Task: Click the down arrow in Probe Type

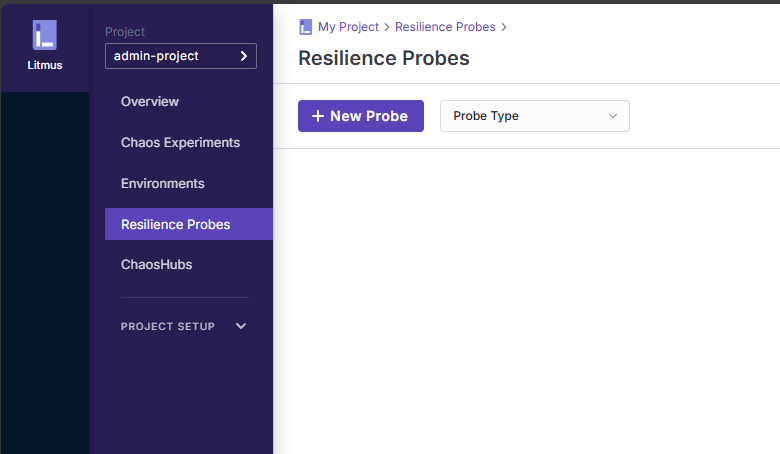Action: pyautogui.click(x=613, y=116)
